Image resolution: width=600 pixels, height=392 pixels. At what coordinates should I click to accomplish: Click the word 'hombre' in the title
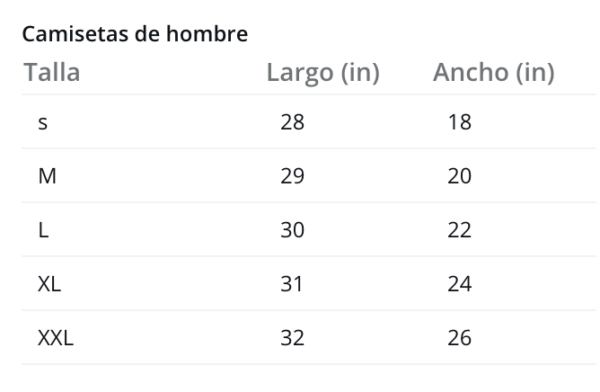pyautogui.click(x=207, y=34)
